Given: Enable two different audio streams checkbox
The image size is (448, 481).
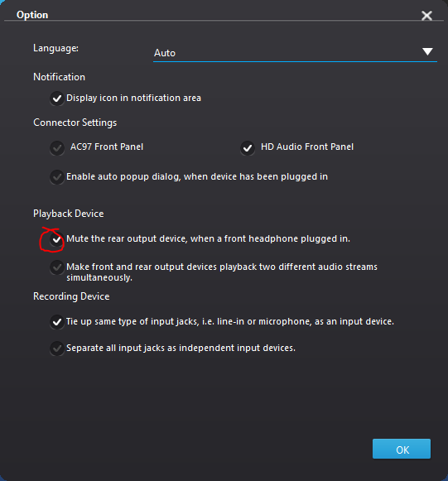Looking at the screenshot, I should 57,267.
